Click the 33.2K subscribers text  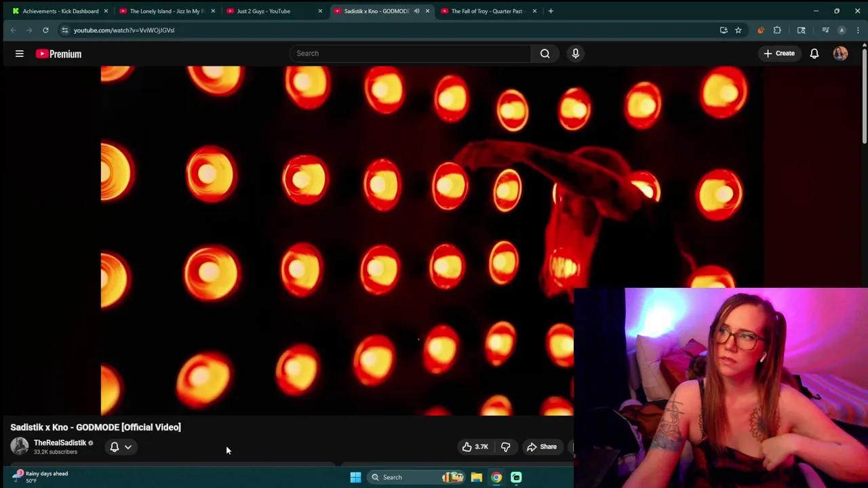point(56,452)
